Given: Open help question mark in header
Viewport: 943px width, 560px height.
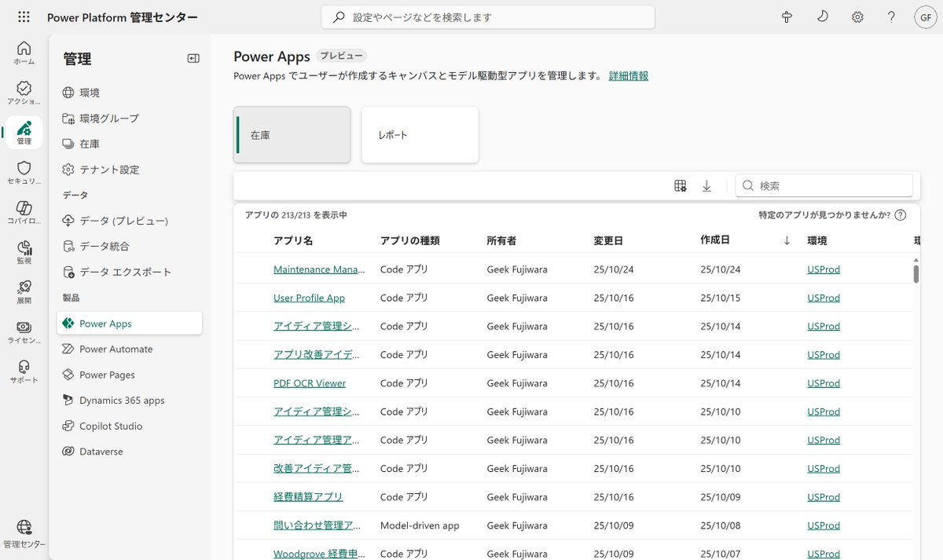Looking at the screenshot, I should point(891,16).
